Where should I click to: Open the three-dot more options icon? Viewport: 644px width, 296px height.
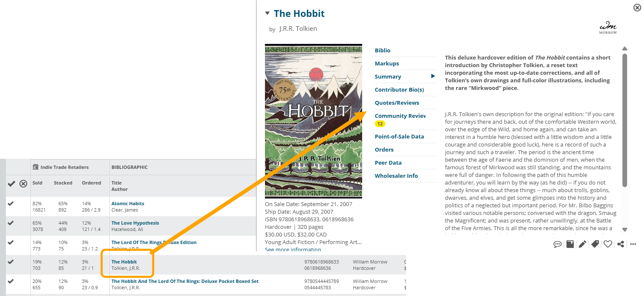click(633, 244)
